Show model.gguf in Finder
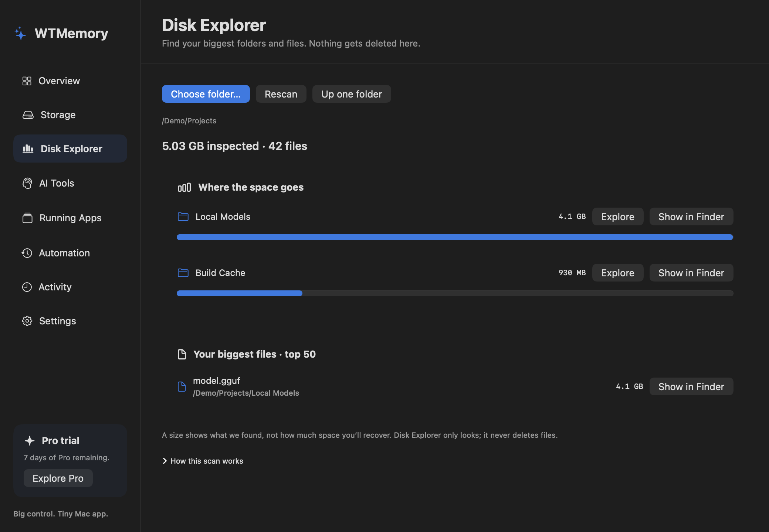769x532 pixels. click(x=691, y=386)
